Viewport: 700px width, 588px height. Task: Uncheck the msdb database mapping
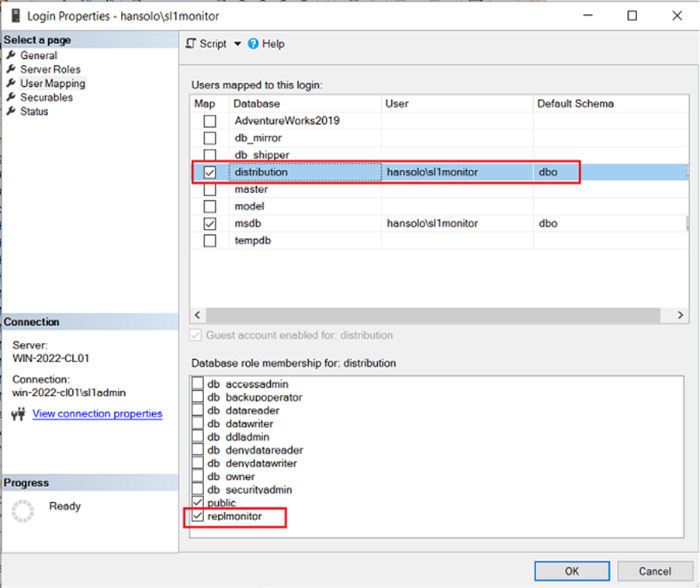tap(209, 223)
